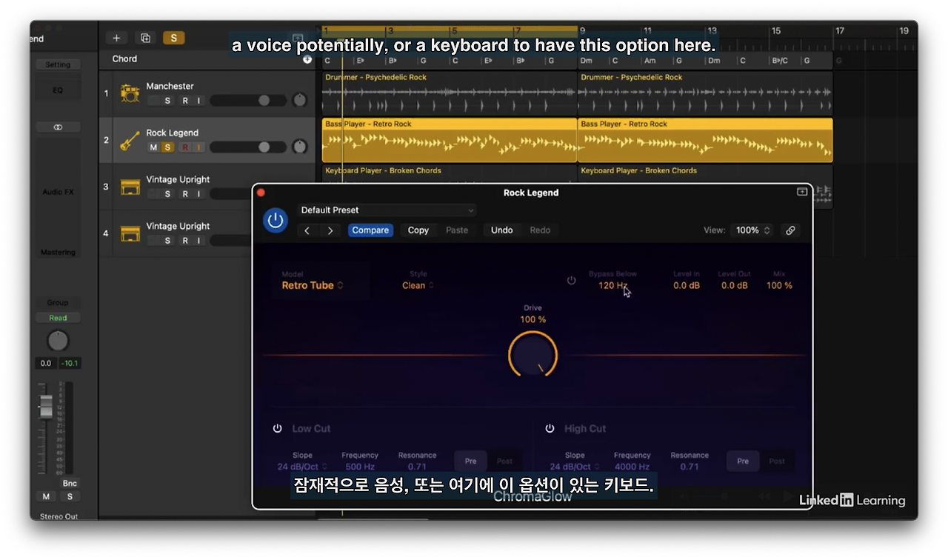948x560 pixels.
Task: Click the Copy button in plugin header
Action: [x=418, y=230]
